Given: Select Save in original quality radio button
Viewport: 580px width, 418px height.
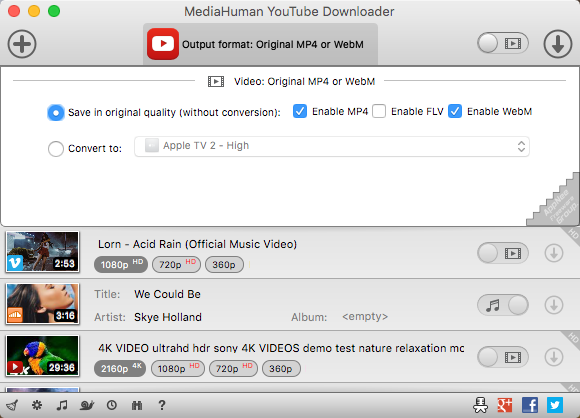Looking at the screenshot, I should click(x=56, y=112).
